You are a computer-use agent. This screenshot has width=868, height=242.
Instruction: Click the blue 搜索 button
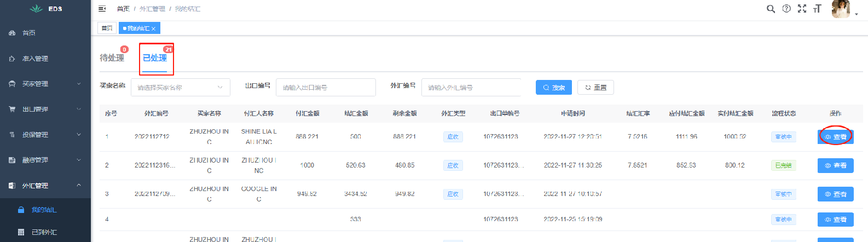coord(554,87)
